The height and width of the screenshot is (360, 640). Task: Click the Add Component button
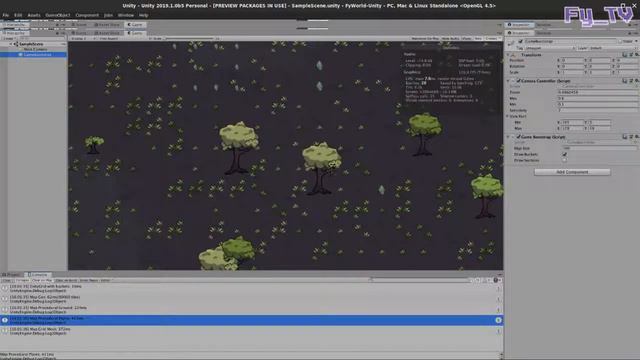[x=572, y=172]
